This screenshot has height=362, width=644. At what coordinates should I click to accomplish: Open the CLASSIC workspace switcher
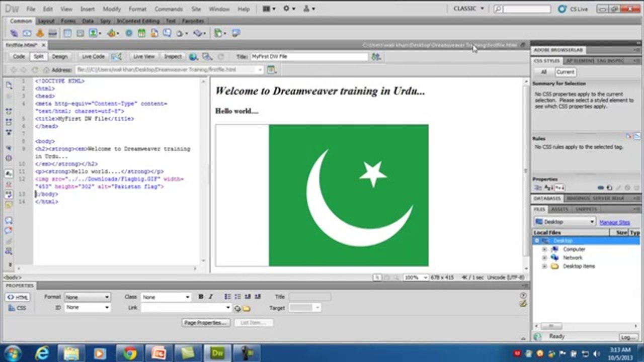(x=468, y=9)
